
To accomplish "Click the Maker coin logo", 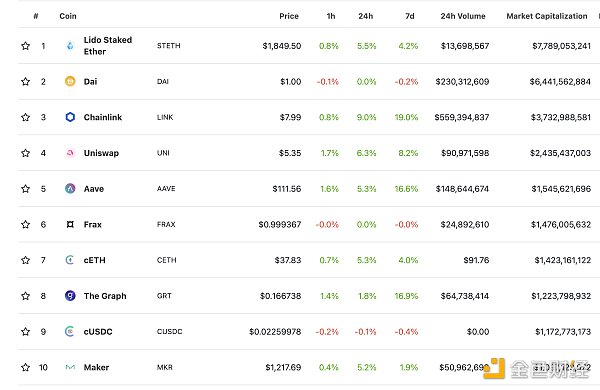I will [x=70, y=367].
